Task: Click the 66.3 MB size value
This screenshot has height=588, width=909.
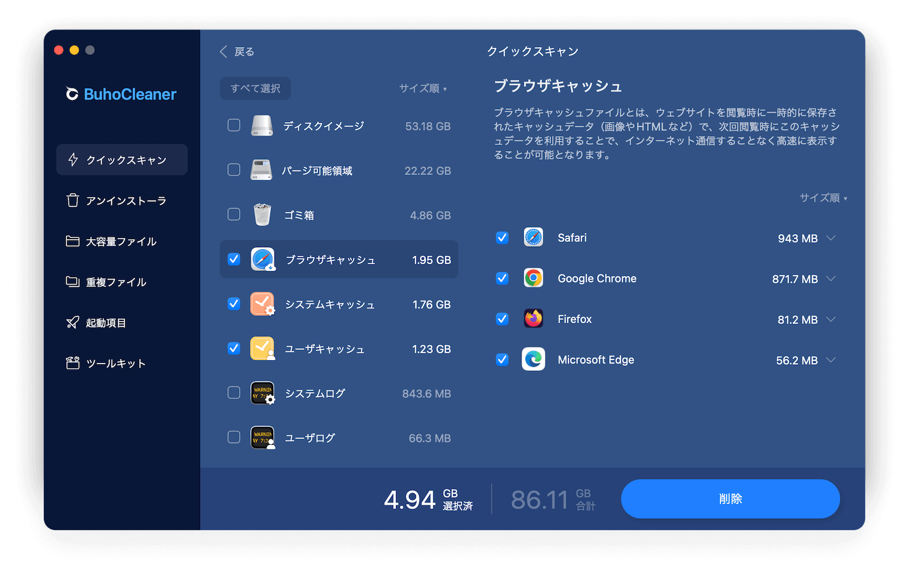Action: pos(430,438)
